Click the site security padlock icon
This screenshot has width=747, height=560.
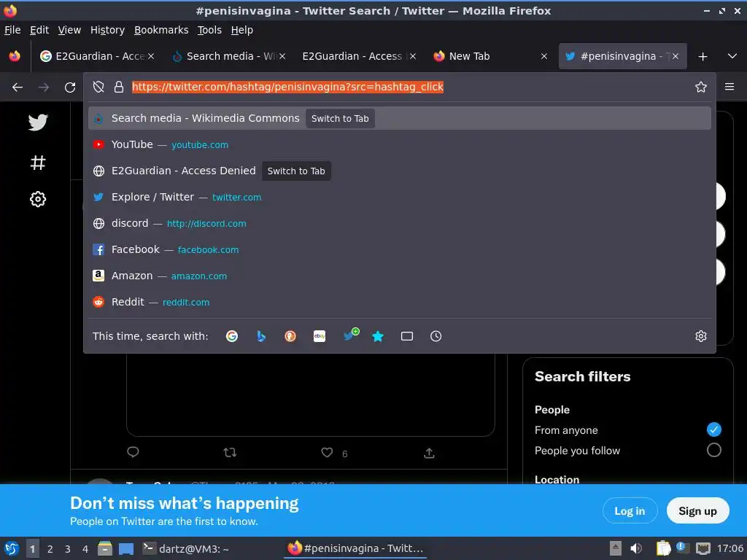click(119, 87)
